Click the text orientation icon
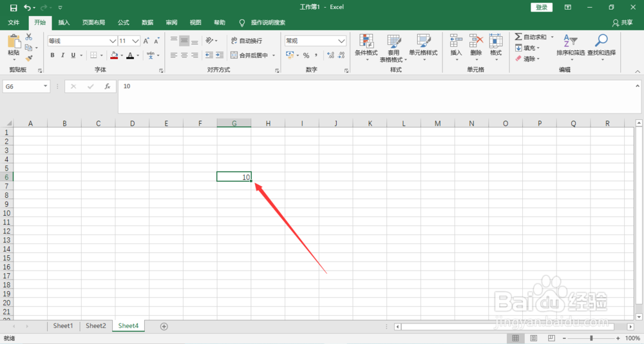The height and width of the screenshot is (344, 644). pos(209,41)
